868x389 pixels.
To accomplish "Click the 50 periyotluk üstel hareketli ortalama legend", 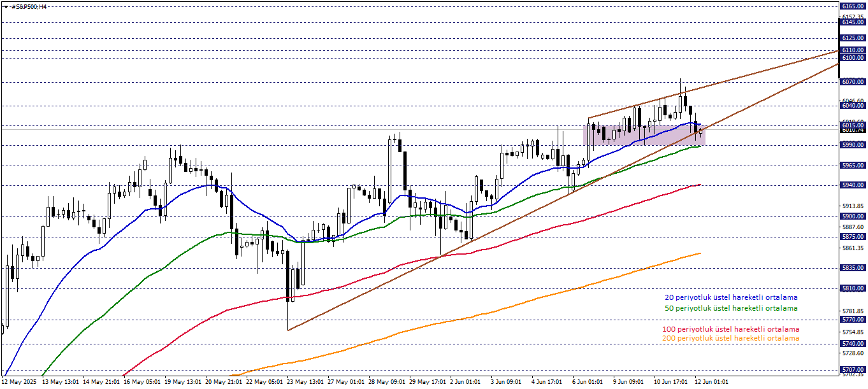I will point(731,308).
